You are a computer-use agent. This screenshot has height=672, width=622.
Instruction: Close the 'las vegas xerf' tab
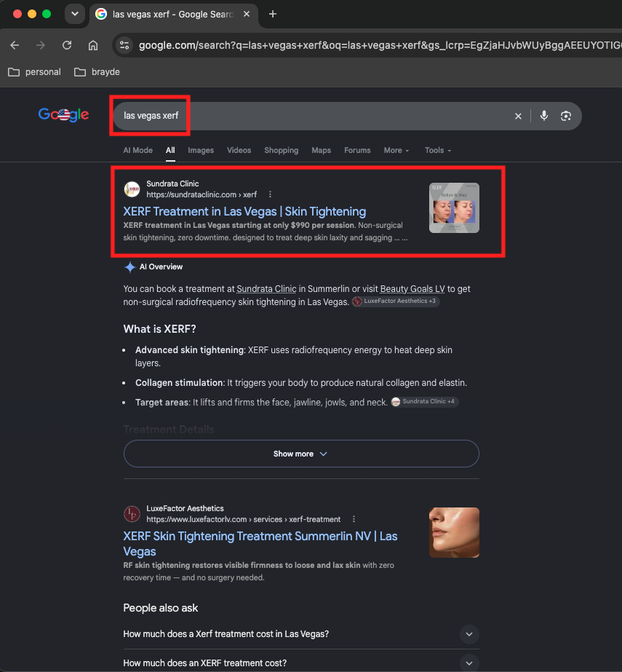247,14
